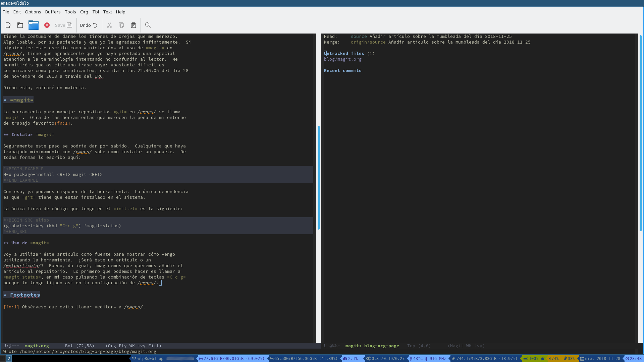Click the Undo toolbar button
This screenshot has width=644, height=362.
(x=89, y=25)
